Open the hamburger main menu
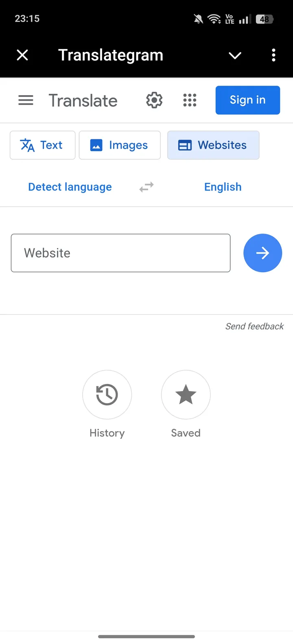The width and height of the screenshot is (293, 644). [26, 100]
